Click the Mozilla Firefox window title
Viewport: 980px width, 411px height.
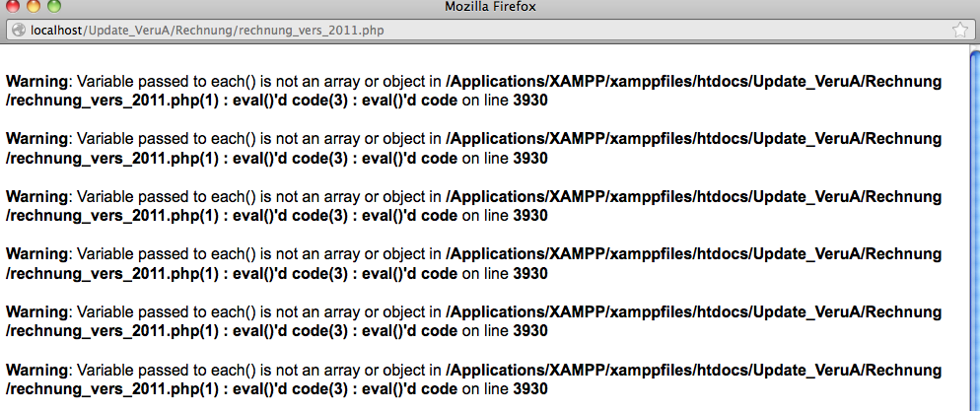[489, 8]
